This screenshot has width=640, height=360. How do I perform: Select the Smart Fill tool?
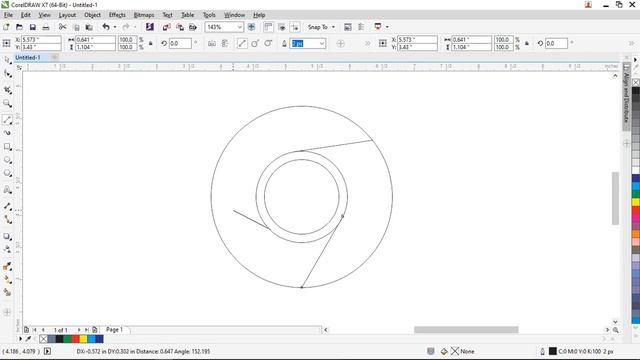point(7,292)
